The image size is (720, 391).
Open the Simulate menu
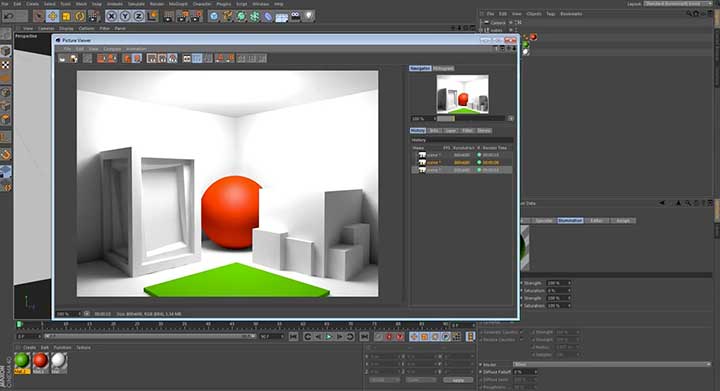[x=136, y=4]
